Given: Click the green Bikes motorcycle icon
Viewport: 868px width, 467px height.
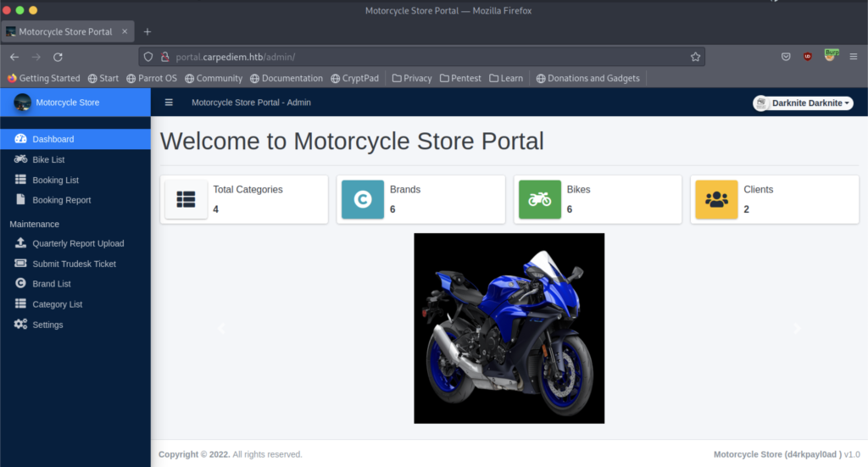Looking at the screenshot, I should 539,200.
